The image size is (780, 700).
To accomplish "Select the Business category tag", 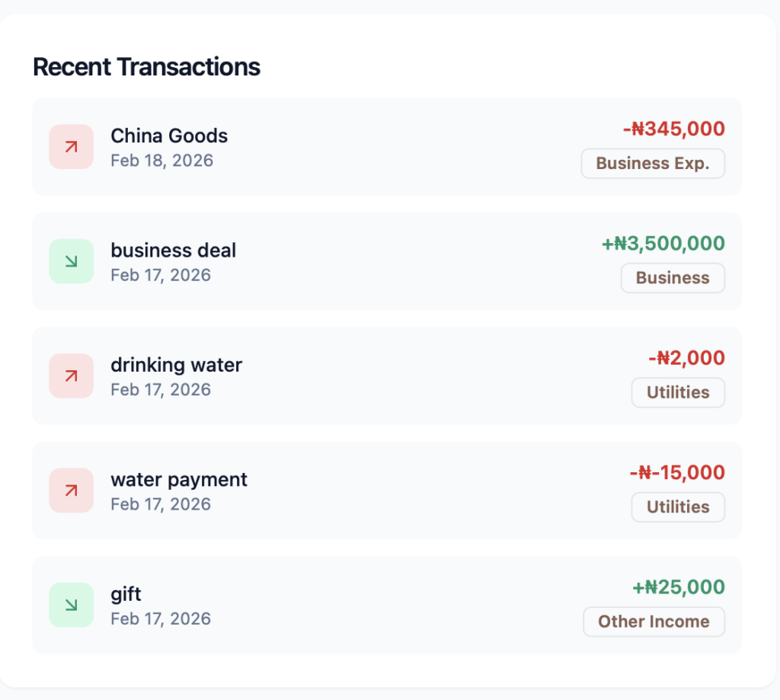I will [673, 278].
